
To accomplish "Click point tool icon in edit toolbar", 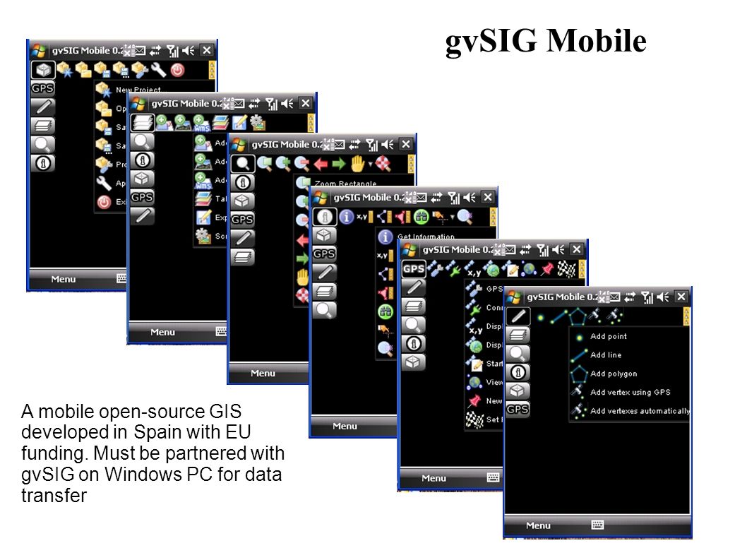I will tap(540, 317).
